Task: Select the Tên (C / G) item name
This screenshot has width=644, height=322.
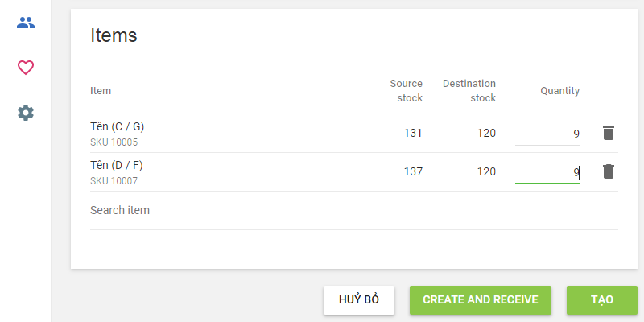Action: 118,126
